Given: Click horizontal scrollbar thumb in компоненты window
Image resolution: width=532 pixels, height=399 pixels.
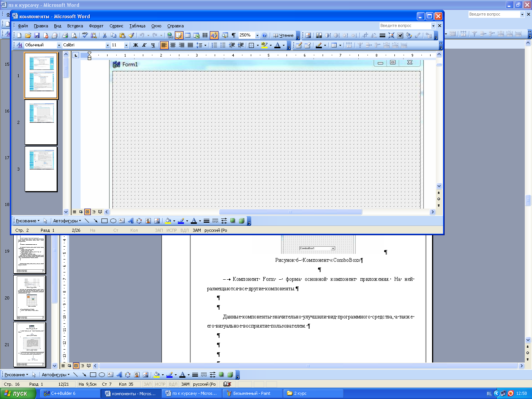Looking at the screenshot, I should 291,212.
